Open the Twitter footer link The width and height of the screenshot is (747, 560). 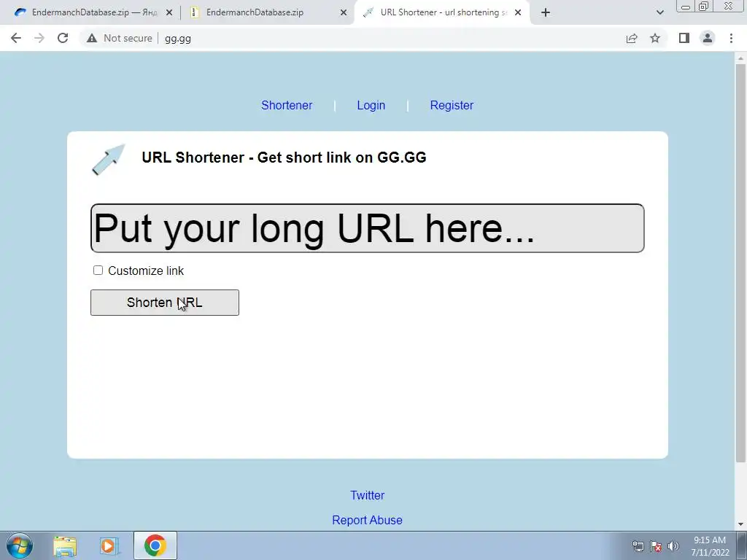[x=368, y=495]
